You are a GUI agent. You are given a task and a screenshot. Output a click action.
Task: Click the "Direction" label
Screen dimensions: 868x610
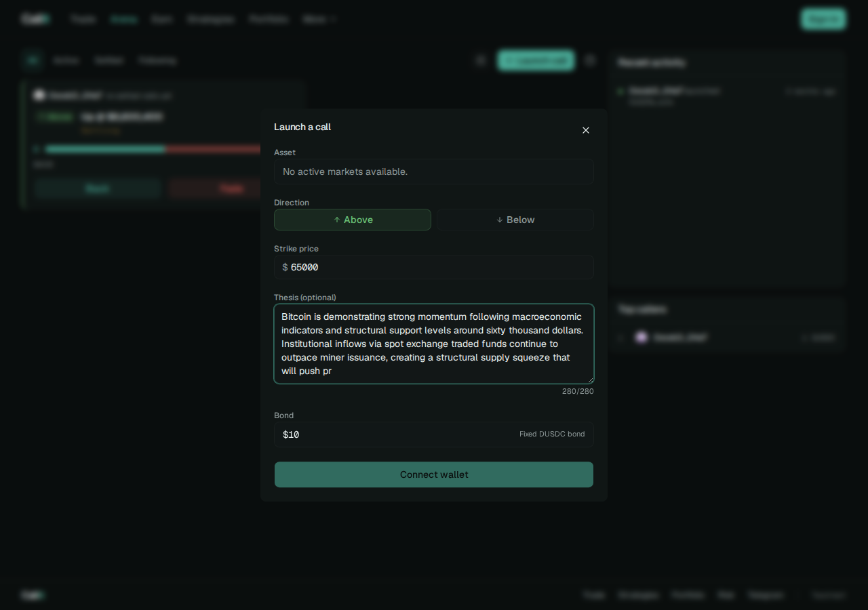coord(292,203)
